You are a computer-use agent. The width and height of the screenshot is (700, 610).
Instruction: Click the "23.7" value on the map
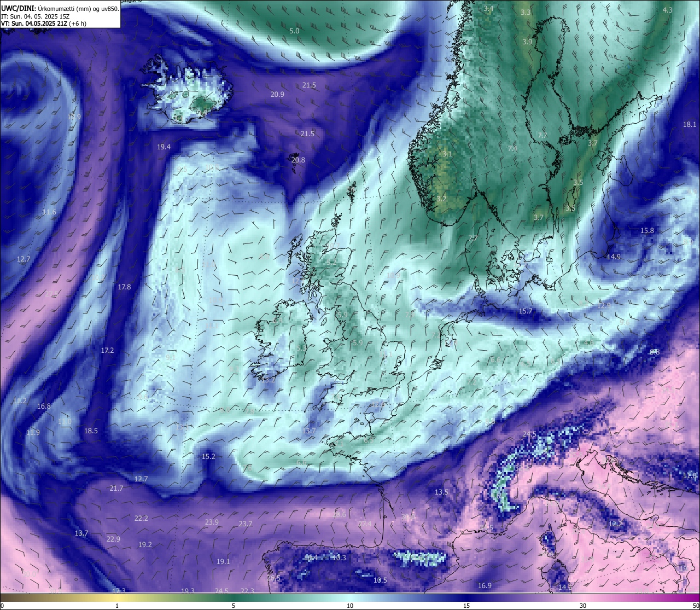pyautogui.click(x=246, y=524)
